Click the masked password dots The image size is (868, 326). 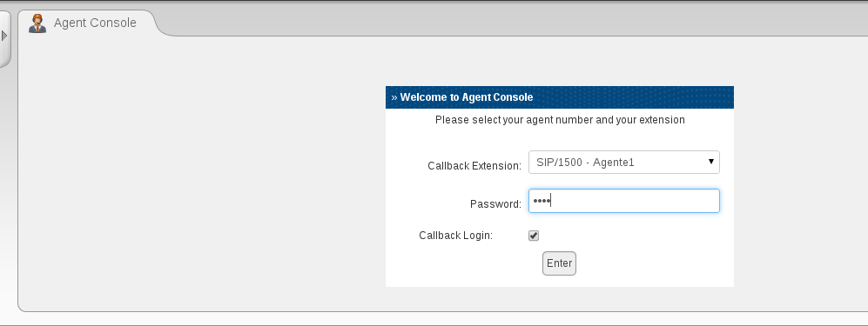(x=541, y=201)
